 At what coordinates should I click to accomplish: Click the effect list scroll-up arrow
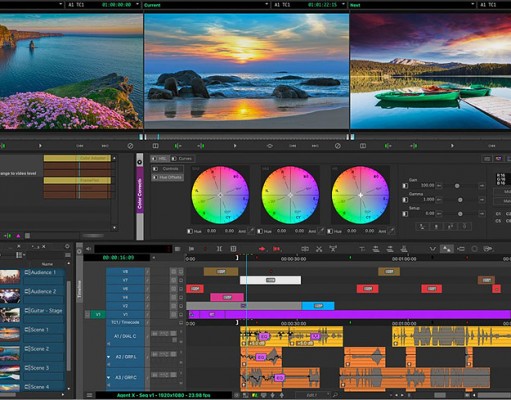[x=114, y=158]
